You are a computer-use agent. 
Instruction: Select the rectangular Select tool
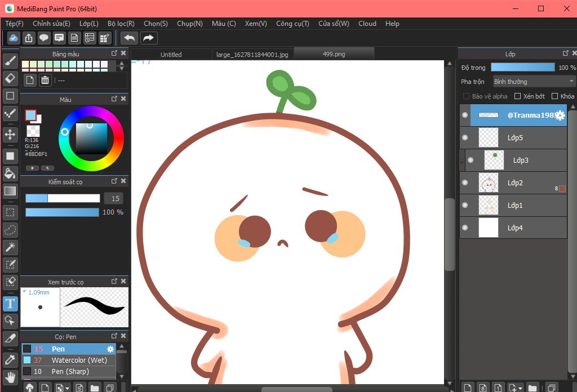10,212
